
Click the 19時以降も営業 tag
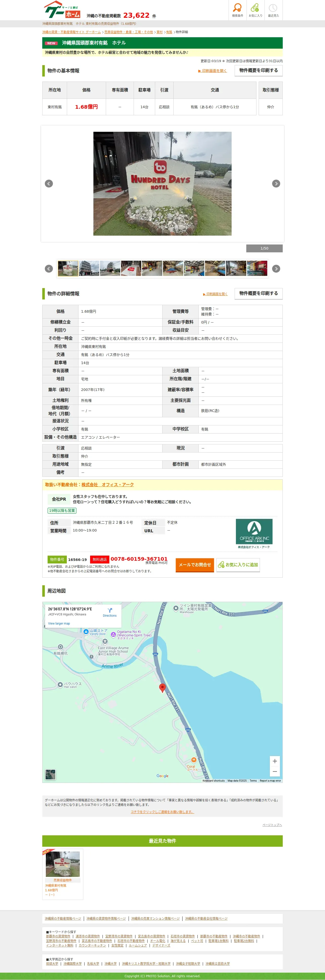(x=62, y=511)
